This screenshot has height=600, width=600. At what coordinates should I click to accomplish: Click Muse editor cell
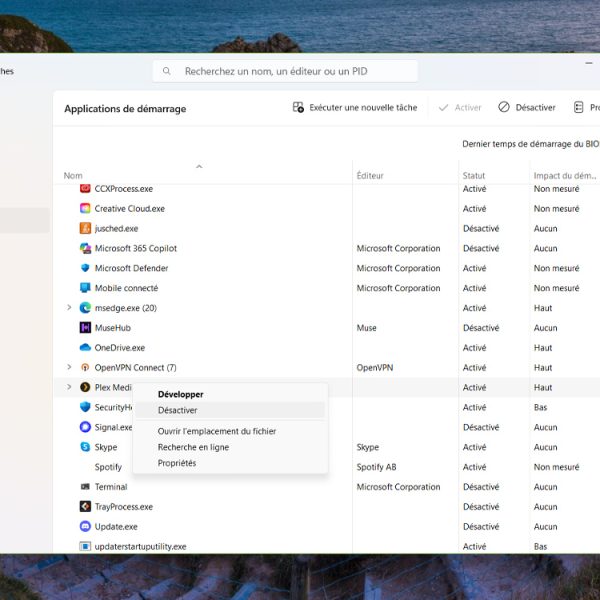[x=366, y=328]
